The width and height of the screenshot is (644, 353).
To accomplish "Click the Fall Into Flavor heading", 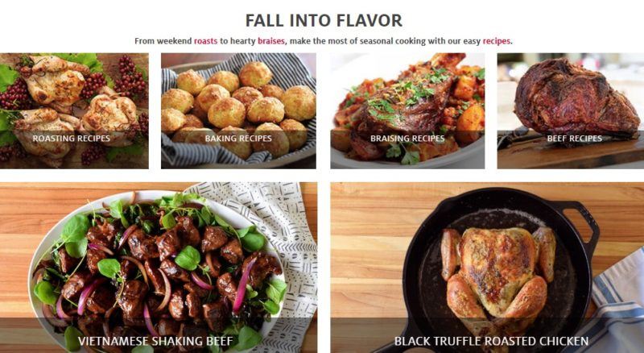I will [324, 20].
